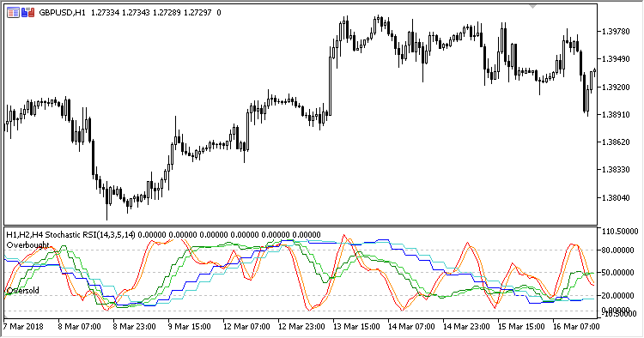Click the 13 Mar 15:00 time label
Screen dimensions: 644x338
pos(356,327)
